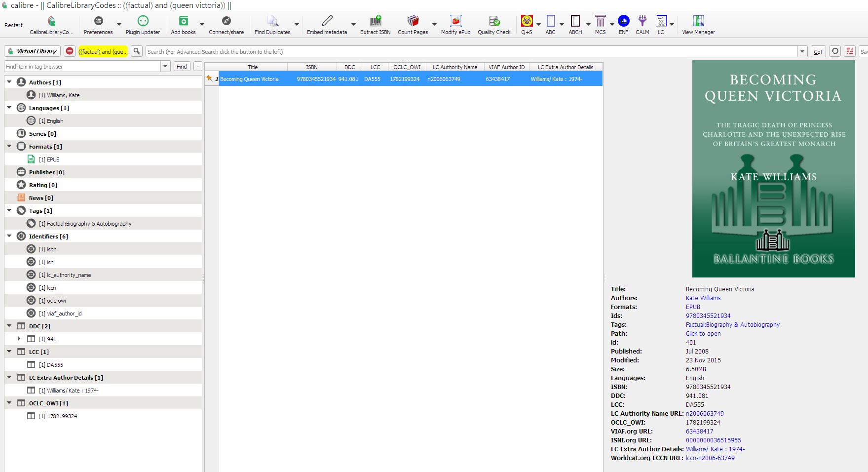
Task: Collapse the Formats category
Action: click(x=9, y=146)
